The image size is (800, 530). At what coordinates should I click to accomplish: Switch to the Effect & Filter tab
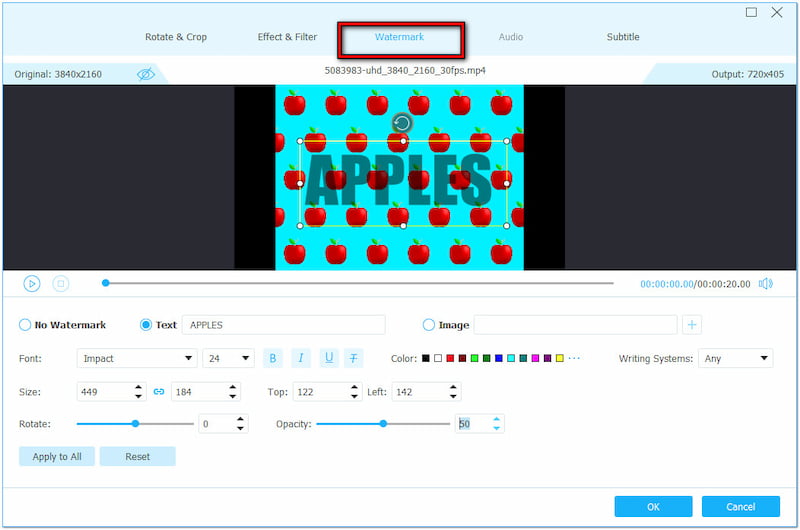point(287,37)
